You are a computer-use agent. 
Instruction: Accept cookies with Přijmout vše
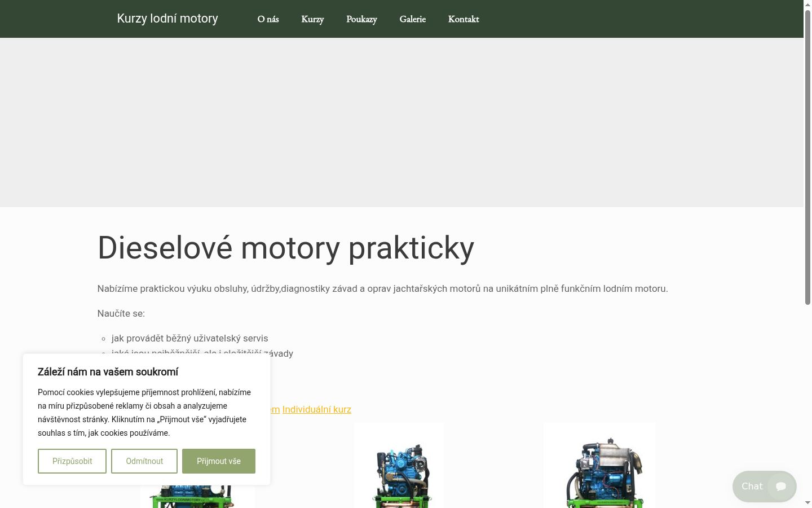click(x=219, y=461)
